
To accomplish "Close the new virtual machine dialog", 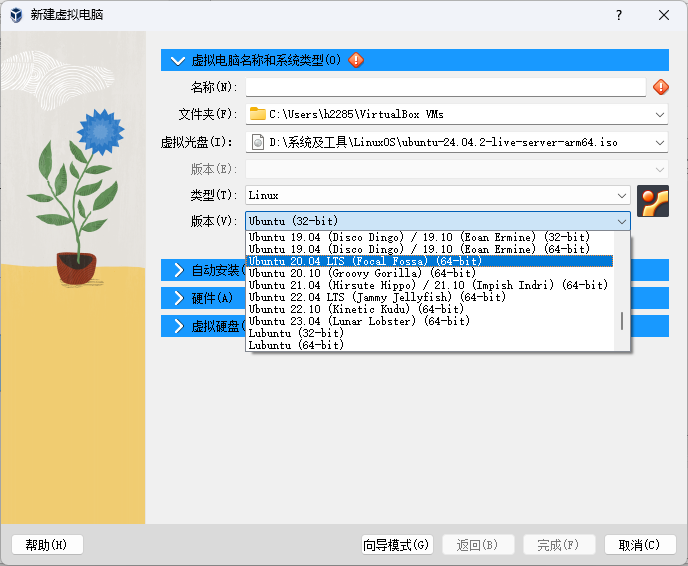I will (x=664, y=15).
